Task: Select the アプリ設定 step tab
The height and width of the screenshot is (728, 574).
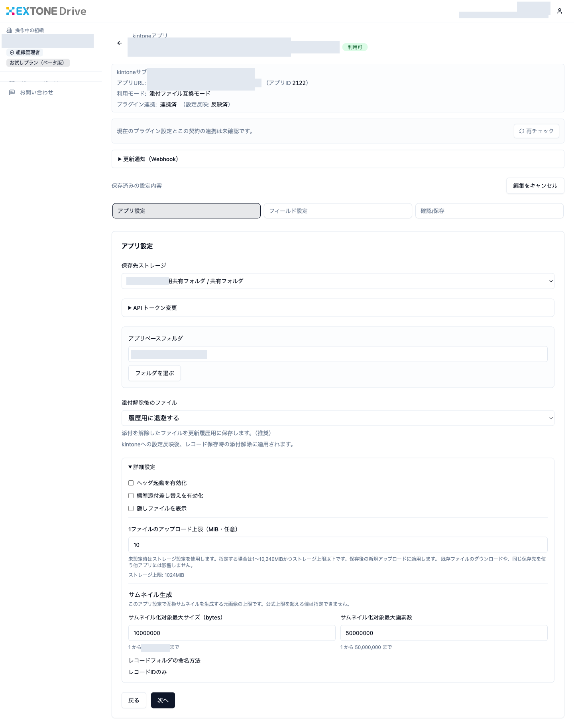Action: [x=187, y=211]
